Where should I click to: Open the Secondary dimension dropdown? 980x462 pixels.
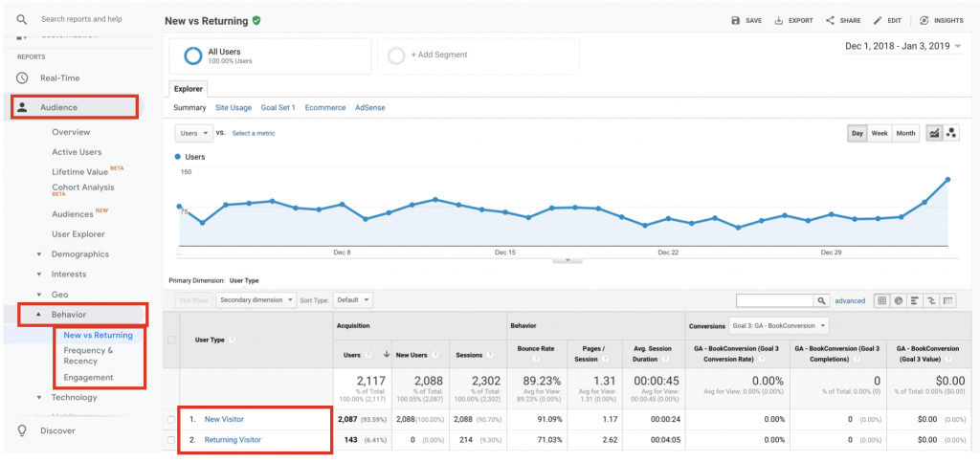coord(256,299)
